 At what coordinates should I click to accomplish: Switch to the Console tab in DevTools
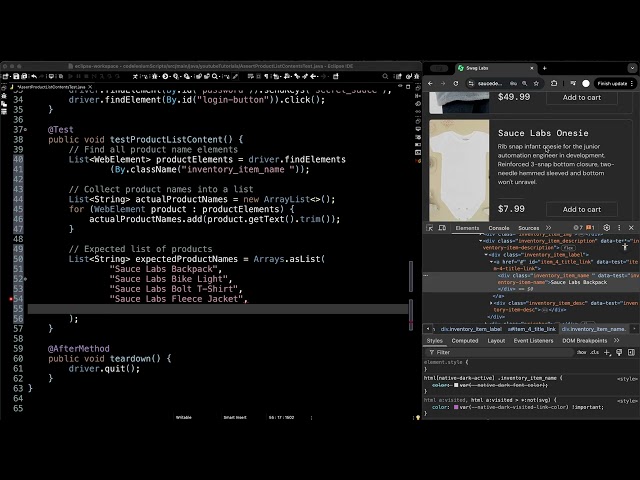click(x=499, y=228)
